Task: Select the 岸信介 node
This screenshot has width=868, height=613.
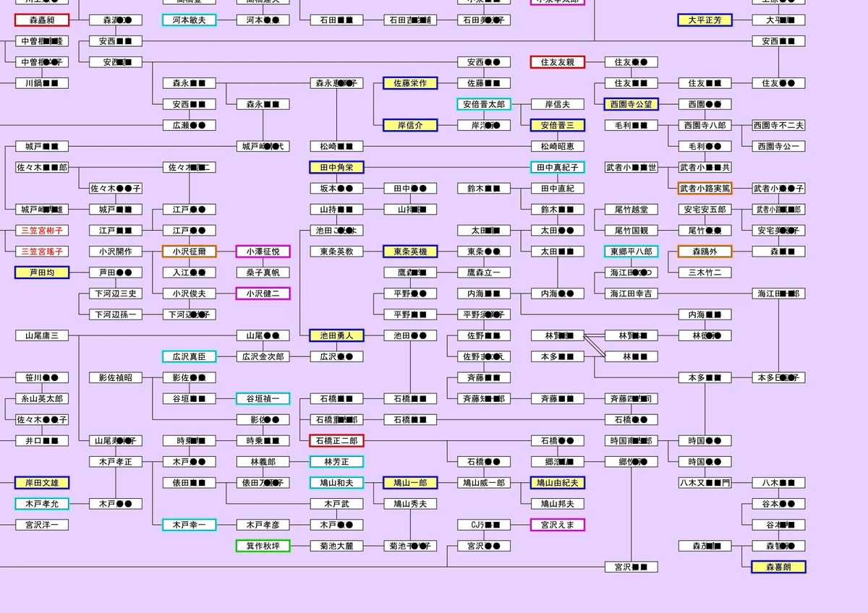Action: pos(410,125)
